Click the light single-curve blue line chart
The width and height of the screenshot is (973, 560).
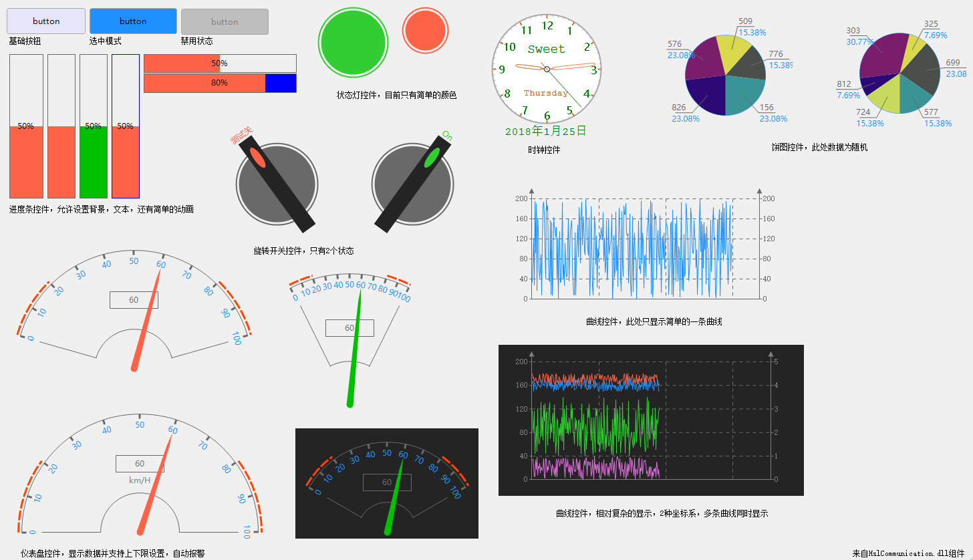[x=646, y=245]
